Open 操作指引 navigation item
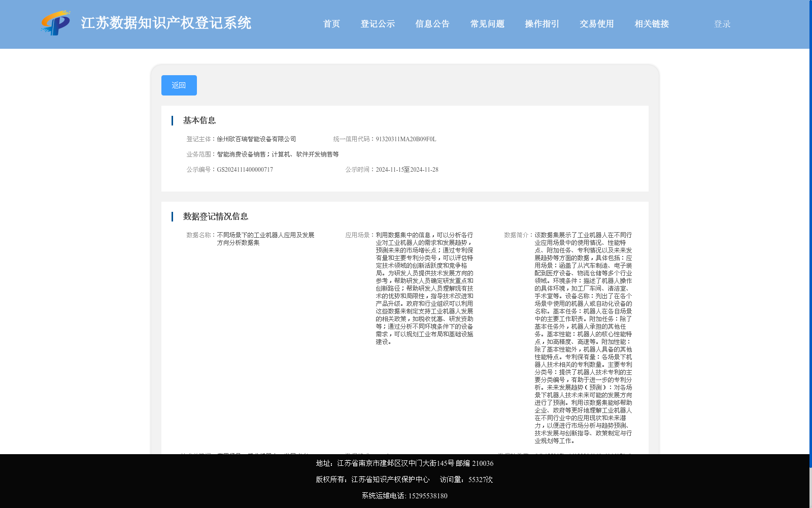 (542, 24)
